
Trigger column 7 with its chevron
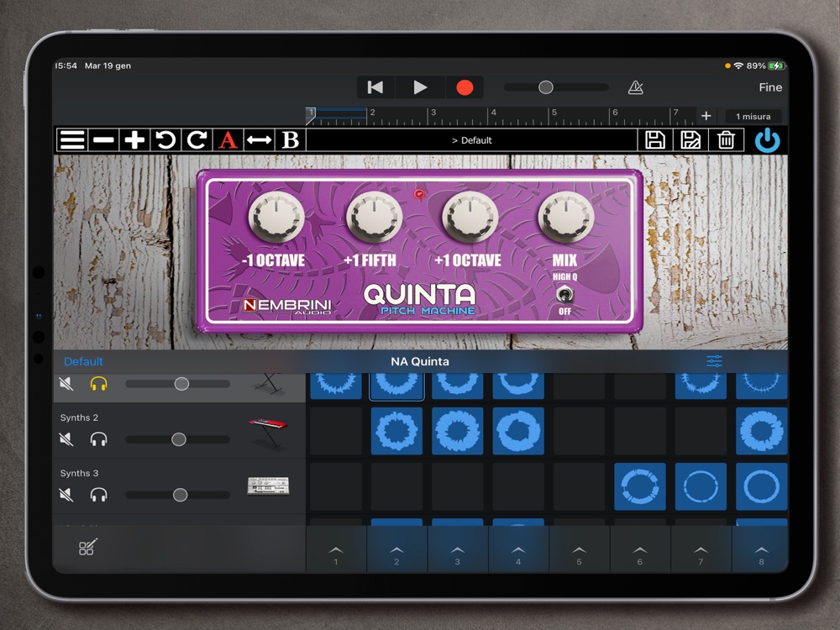point(701,552)
